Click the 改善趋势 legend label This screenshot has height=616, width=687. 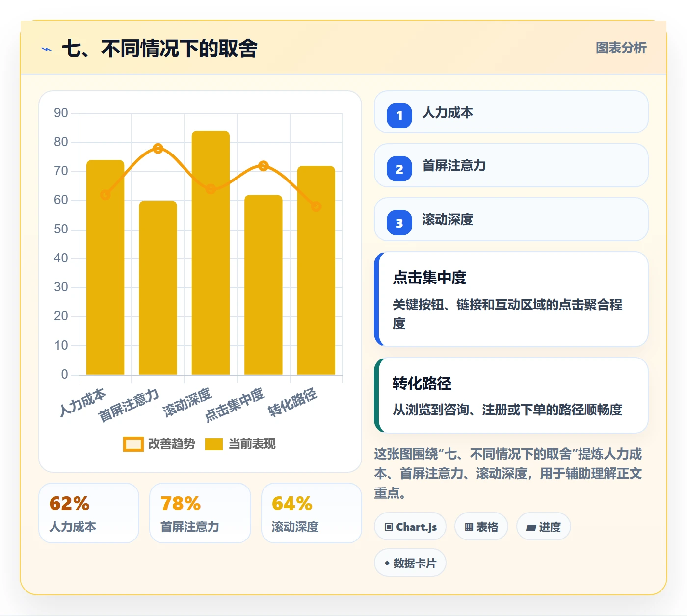click(x=171, y=444)
